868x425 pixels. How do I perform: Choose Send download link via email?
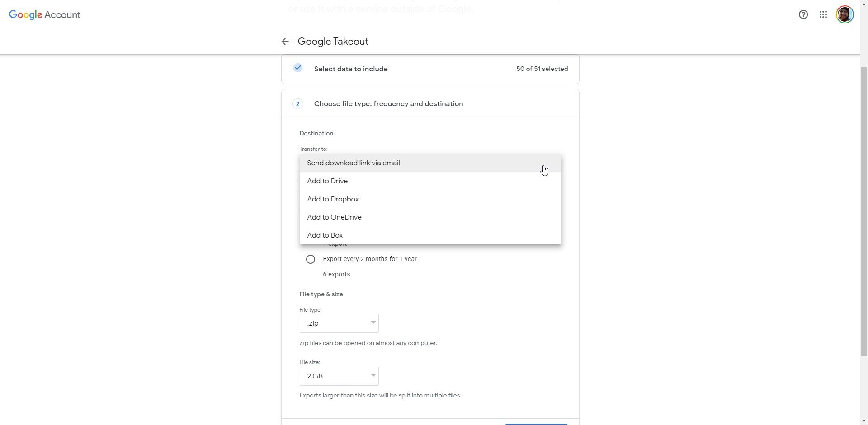click(x=430, y=163)
